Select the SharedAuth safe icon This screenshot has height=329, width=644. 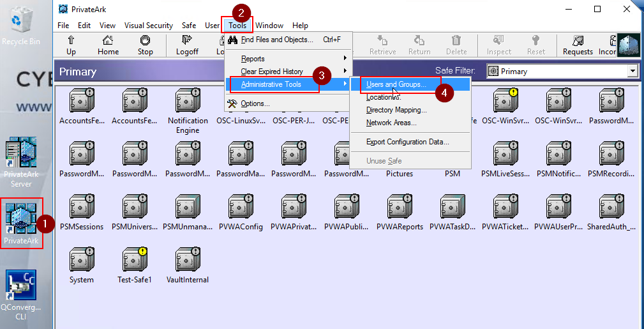(611, 207)
